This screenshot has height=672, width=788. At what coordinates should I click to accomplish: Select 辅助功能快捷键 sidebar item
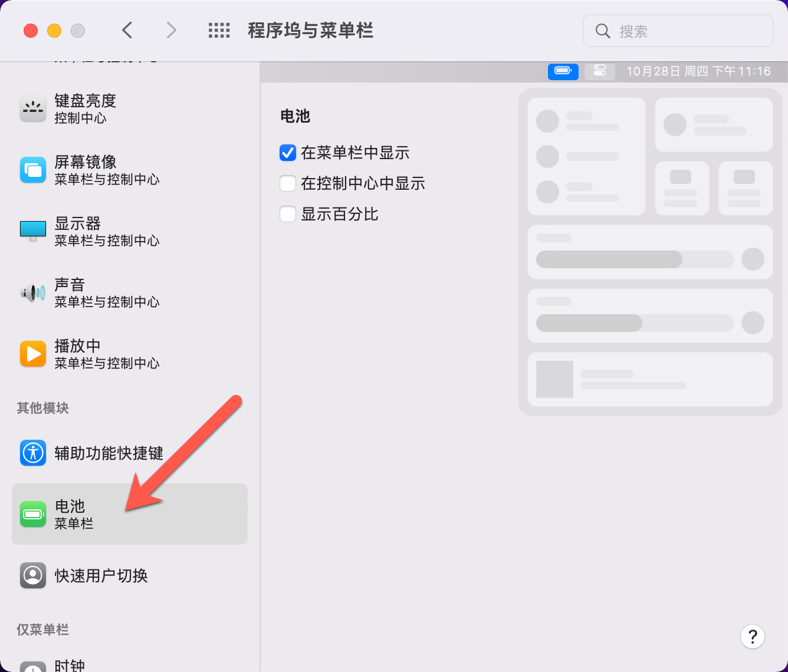point(130,453)
